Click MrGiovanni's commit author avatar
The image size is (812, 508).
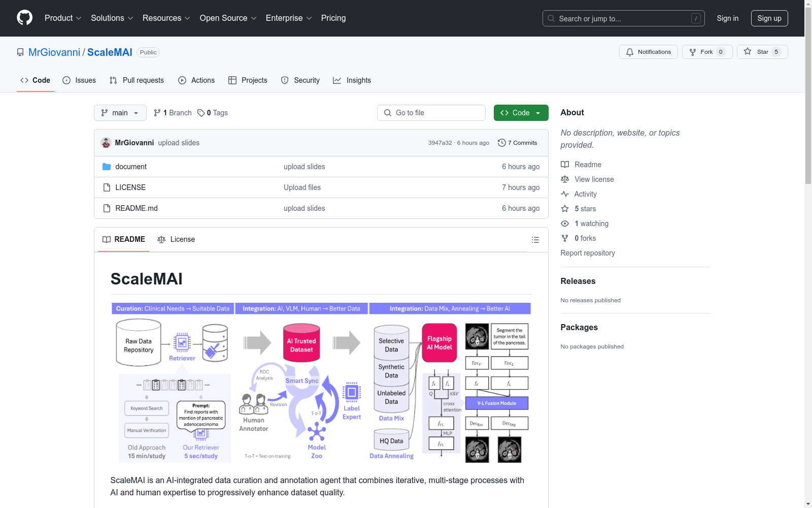click(x=106, y=143)
